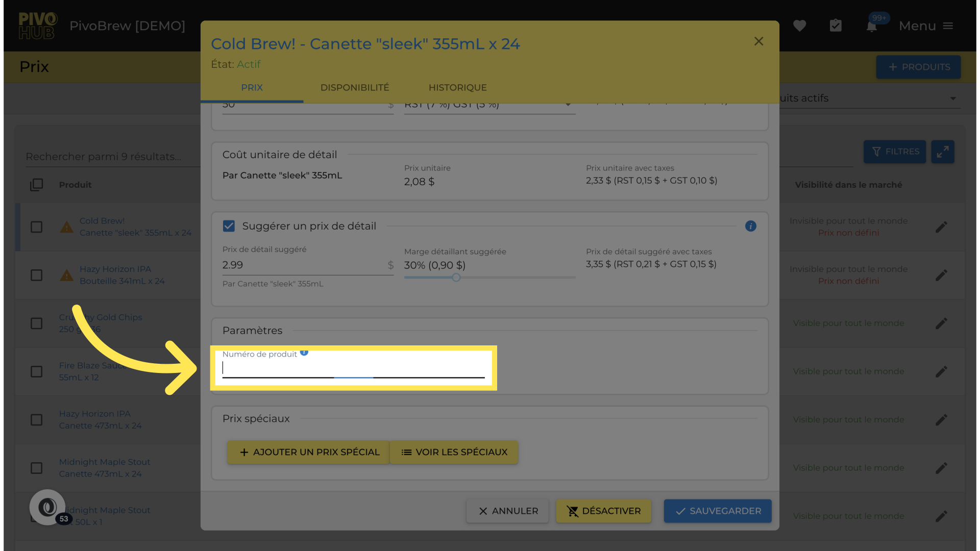Expand the produits actifs dropdown
The height and width of the screenshot is (551, 980).
[952, 98]
